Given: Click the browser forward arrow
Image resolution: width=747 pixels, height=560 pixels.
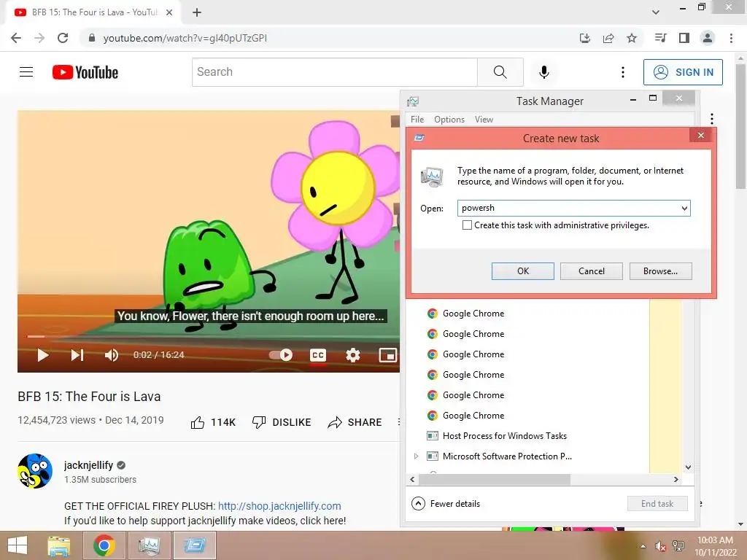Looking at the screenshot, I should point(39,38).
